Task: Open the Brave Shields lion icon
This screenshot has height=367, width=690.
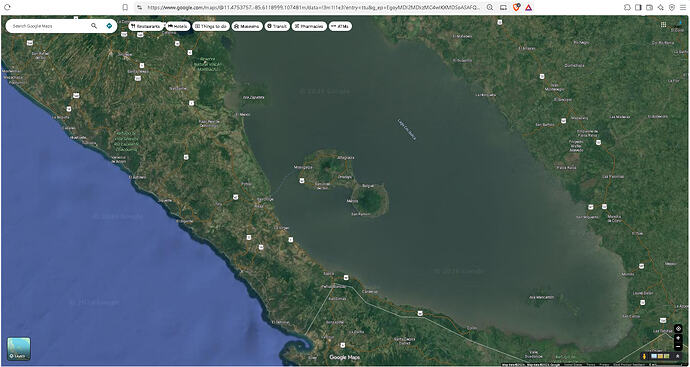Action: click(517, 7)
